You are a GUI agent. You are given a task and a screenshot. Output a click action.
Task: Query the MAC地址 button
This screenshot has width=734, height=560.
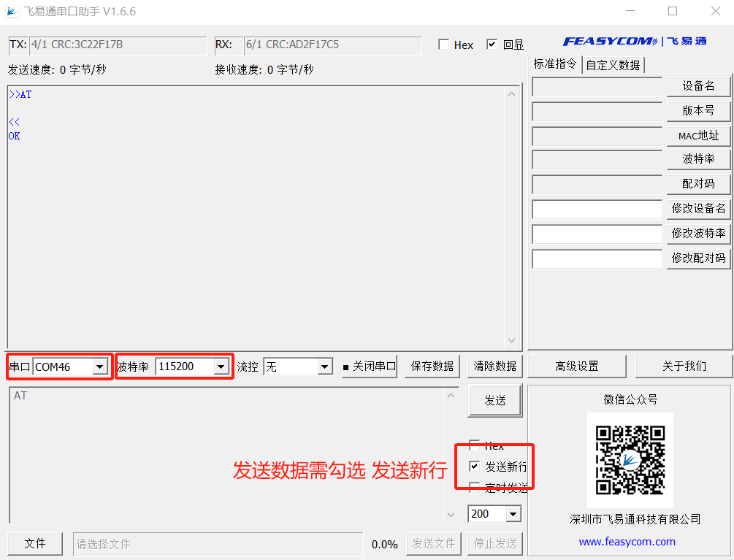tap(698, 136)
